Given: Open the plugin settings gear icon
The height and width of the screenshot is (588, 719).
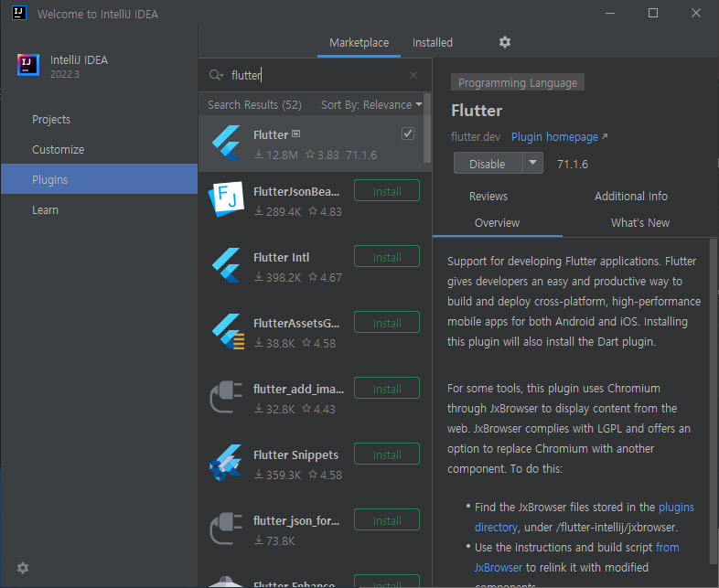Looking at the screenshot, I should point(504,42).
